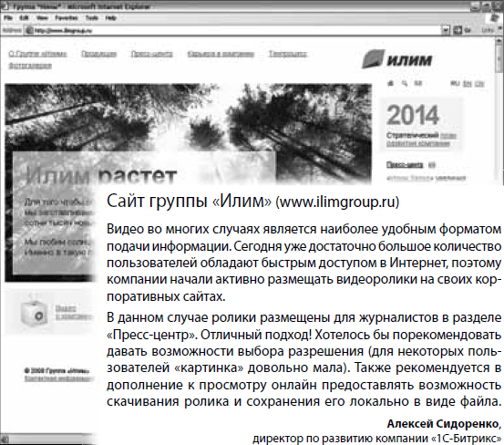Click the 2014 strategic plan banner
Image resolution: width=504 pixels, height=445 pixels.
point(421,124)
